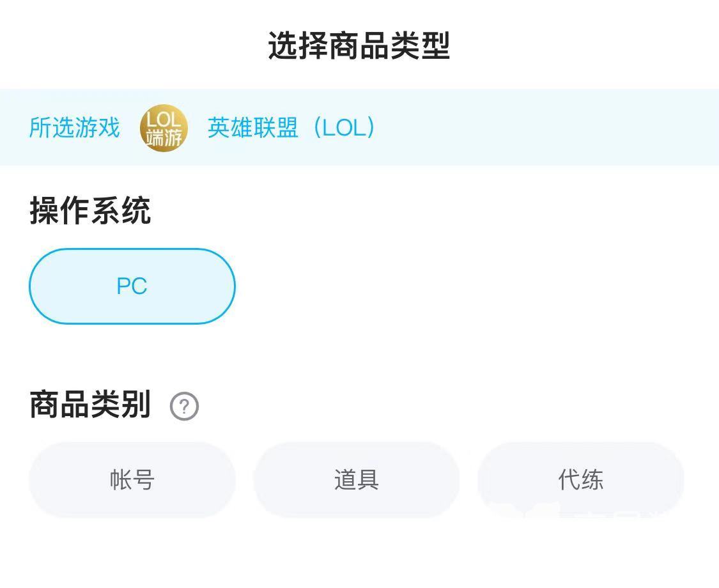Image resolution: width=719 pixels, height=588 pixels.
Task: Click the gold LOL端游 game icon
Action: pos(164,128)
